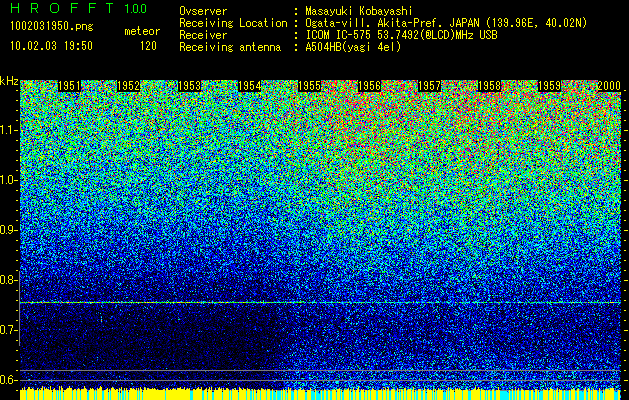Click the 1951 time marker
Screen dimensions: 629x400
[69, 86]
